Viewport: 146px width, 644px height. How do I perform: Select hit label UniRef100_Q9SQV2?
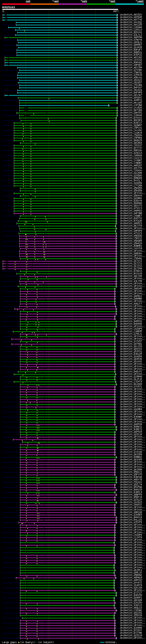[x=131, y=98]
